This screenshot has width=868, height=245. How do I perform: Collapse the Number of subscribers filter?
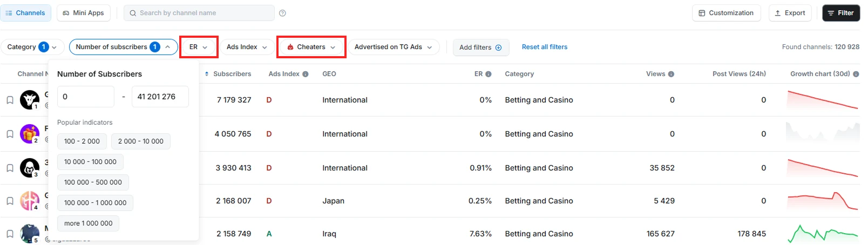coord(124,47)
